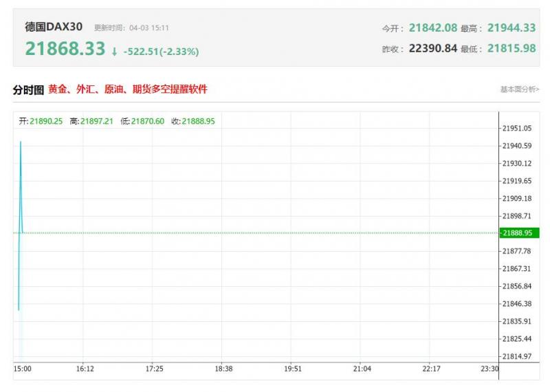Click the 德国DAX30 index title
Screen dimensions: 550x392
[x=54, y=27]
